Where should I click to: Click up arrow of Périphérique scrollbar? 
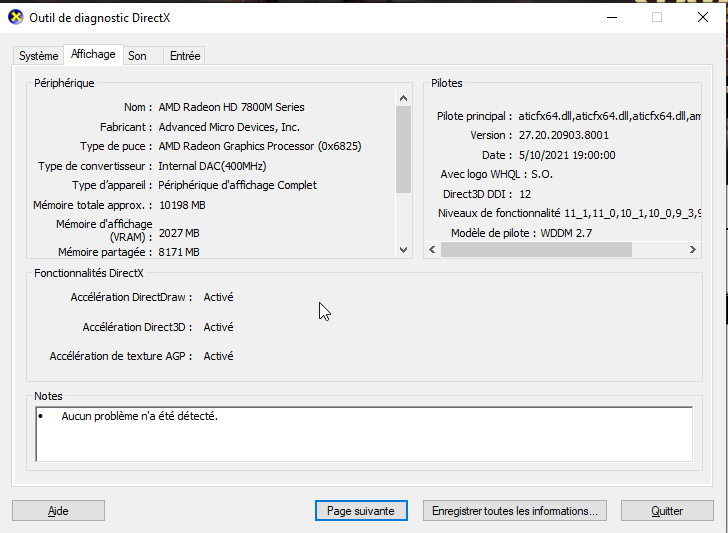click(403, 98)
